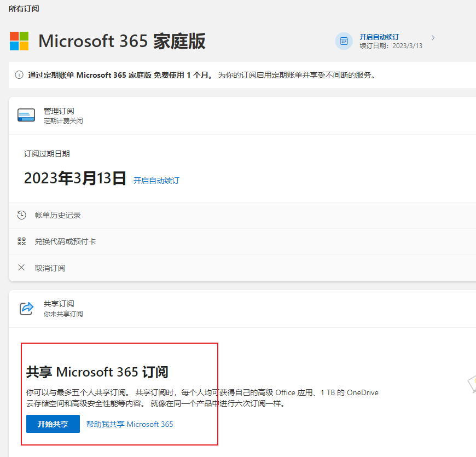The image size is (476, 457).
Task: Click the QR code icon for 兑换代码
Action: coord(22,241)
